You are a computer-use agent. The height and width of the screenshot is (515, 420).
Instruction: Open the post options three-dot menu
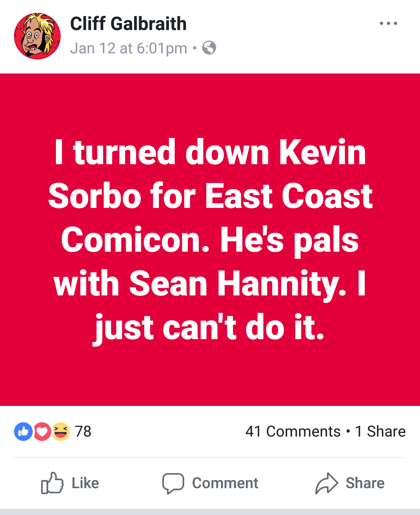pos(388,23)
